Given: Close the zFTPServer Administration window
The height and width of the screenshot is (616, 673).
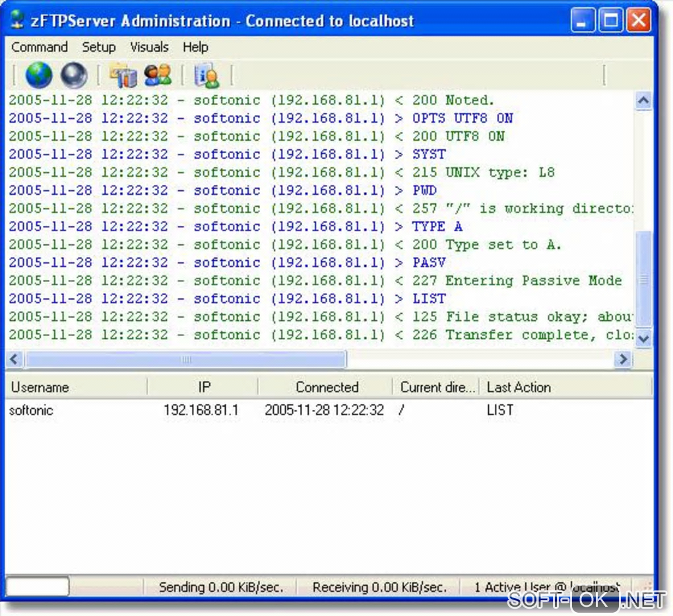Looking at the screenshot, I should 639,20.
